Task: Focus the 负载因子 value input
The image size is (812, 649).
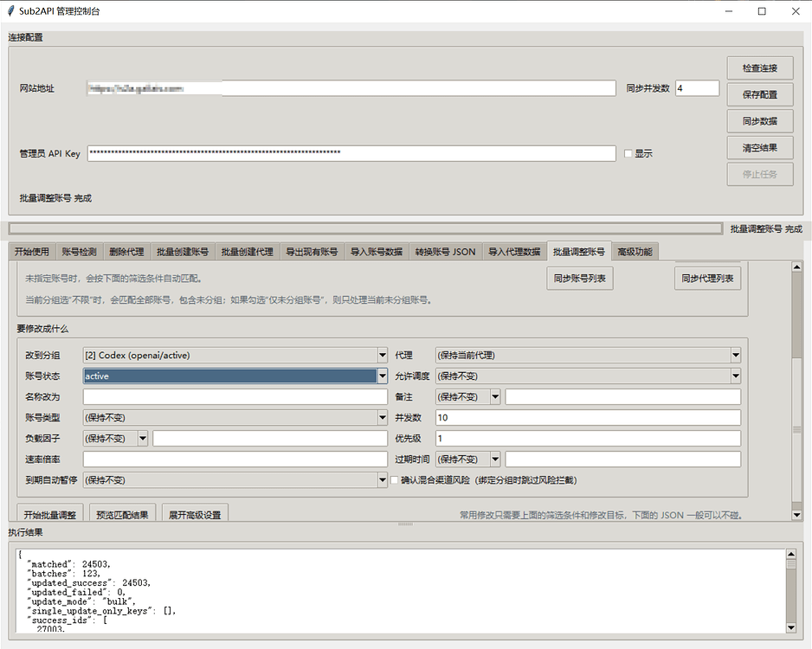Action: coord(270,439)
